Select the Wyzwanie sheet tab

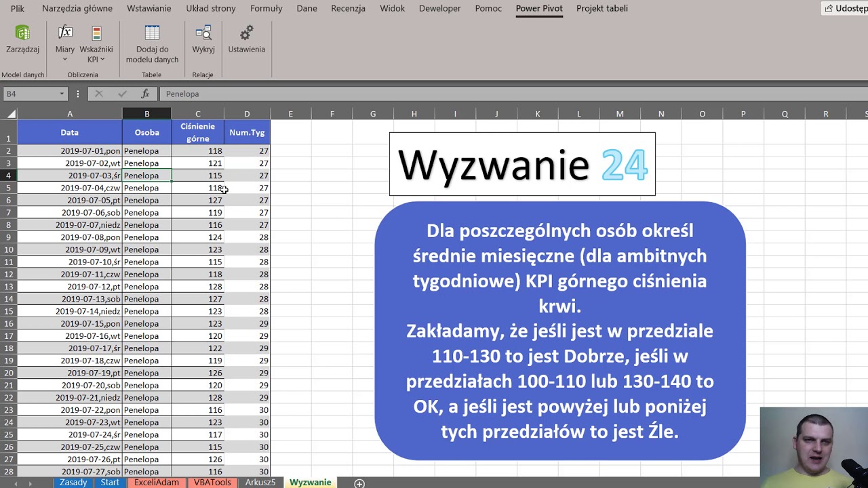[311, 483]
